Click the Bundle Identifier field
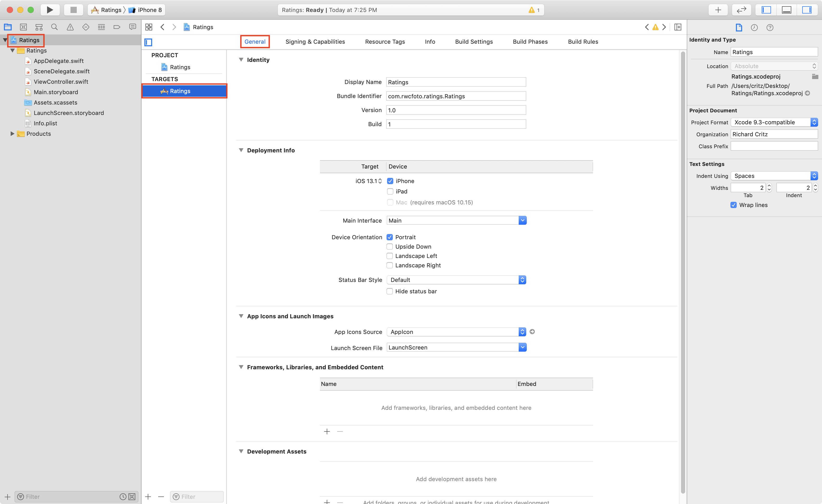822x504 pixels. click(456, 96)
